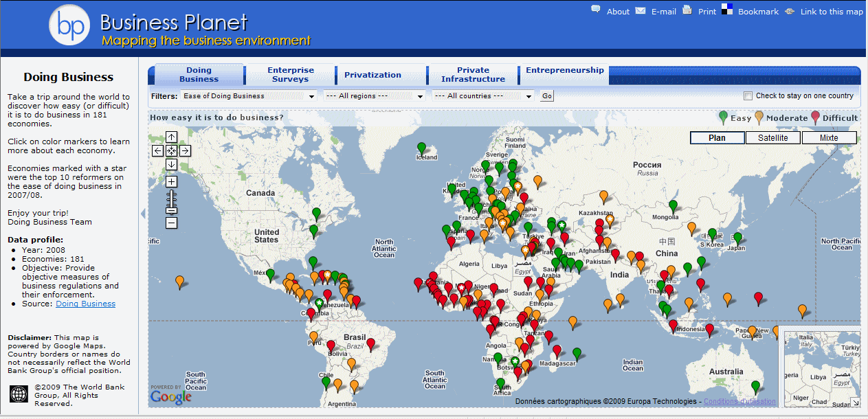Switch to the Enterprise Surveys tab
868x419 pixels.
[x=291, y=74]
